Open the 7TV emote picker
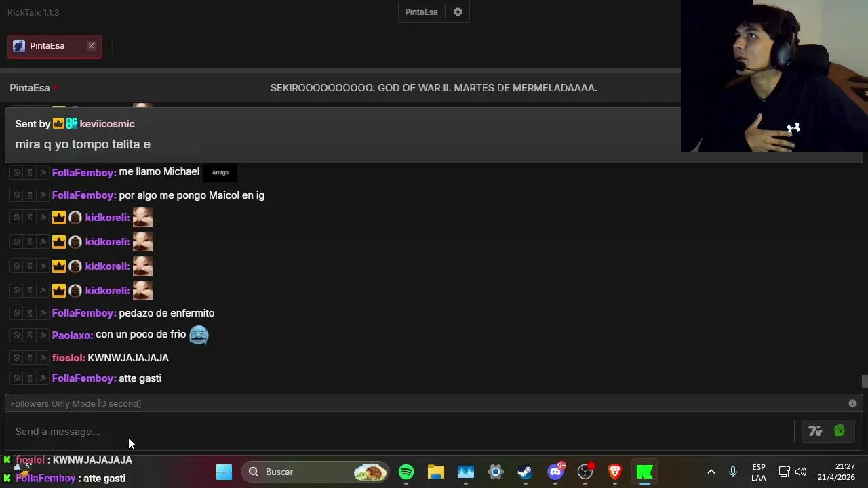The height and width of the screenshot is (488, 868). click(815, 431)
